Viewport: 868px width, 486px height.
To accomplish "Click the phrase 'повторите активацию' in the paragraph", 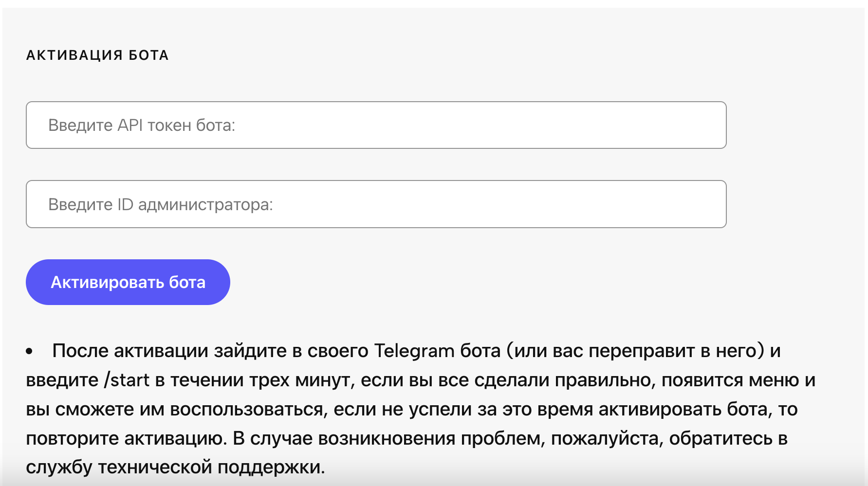I will tap(125, 438).
